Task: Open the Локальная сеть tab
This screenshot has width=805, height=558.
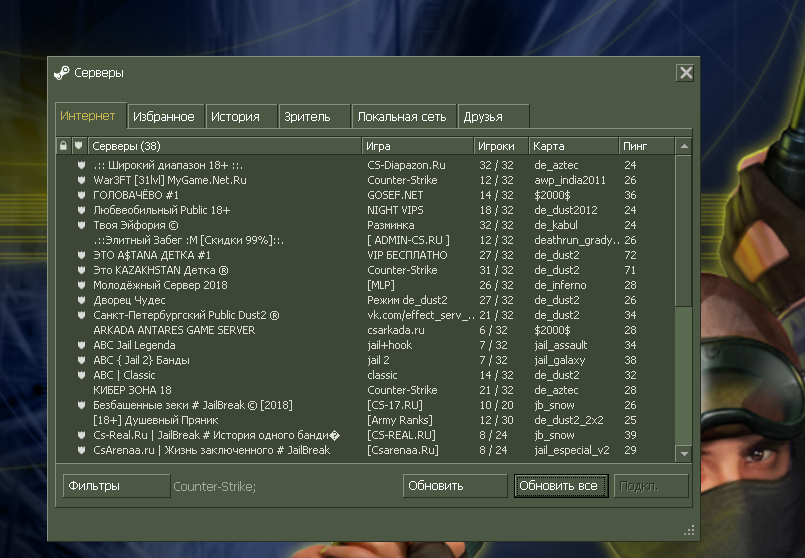Action: pyautogui.click(x=404, y=117)
